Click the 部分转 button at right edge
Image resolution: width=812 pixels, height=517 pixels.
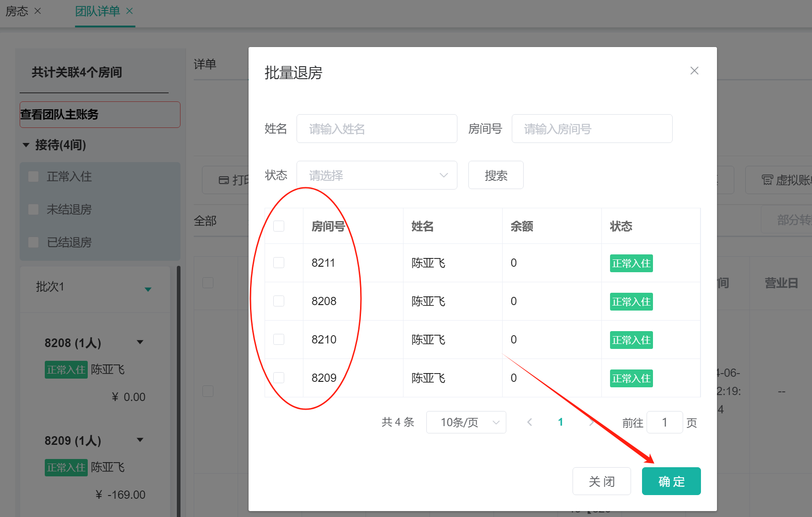point(787,220)
